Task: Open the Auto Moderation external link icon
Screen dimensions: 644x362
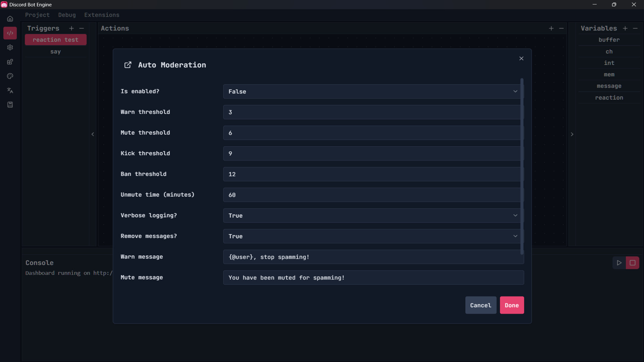Action: pos(127,65)
